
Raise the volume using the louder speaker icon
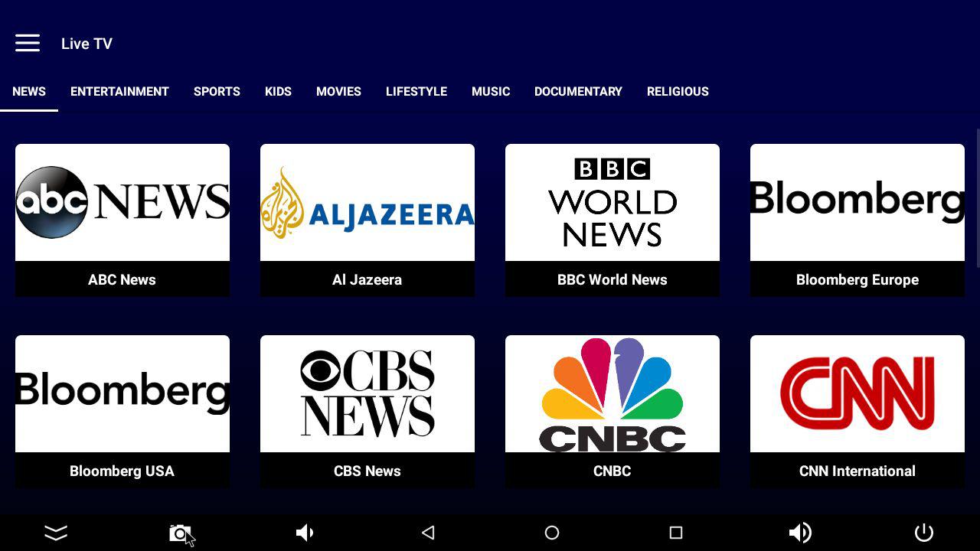[x=800, y=533]
